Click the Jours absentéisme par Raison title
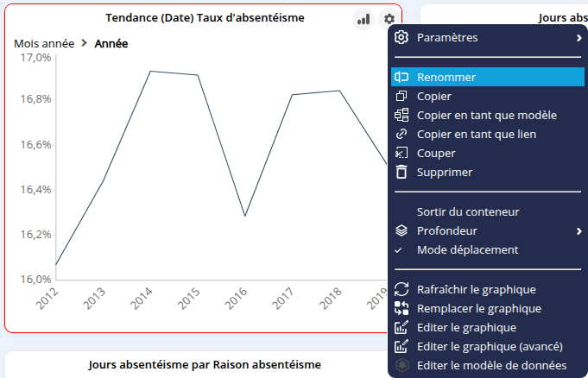The height and width of the screenshot is (378, 588). pos(205,364)
